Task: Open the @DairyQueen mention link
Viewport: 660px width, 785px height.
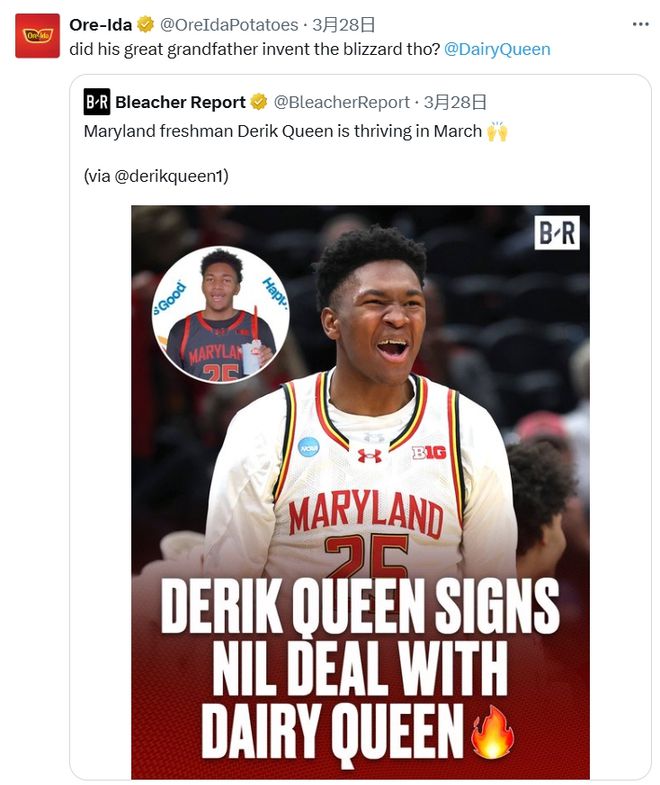Action: [497, 49]
